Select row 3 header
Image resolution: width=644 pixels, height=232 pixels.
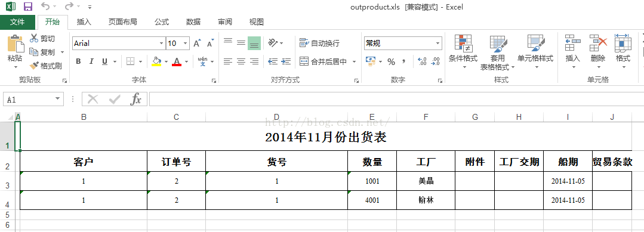pos(7,181)
